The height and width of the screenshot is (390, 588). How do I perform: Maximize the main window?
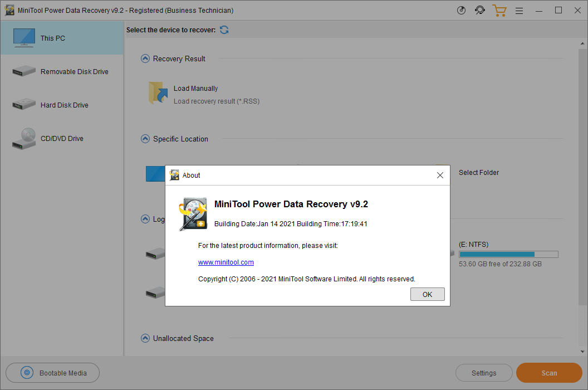pyautogui.click(x=558, y=11)
